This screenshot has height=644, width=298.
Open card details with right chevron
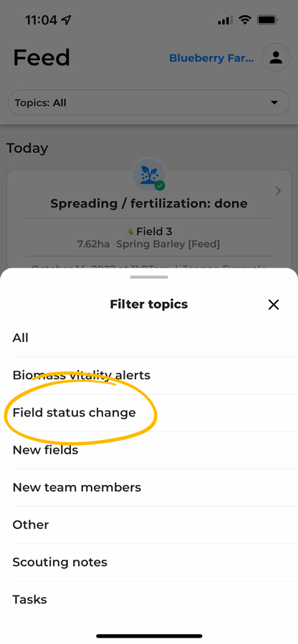[278, 191]
